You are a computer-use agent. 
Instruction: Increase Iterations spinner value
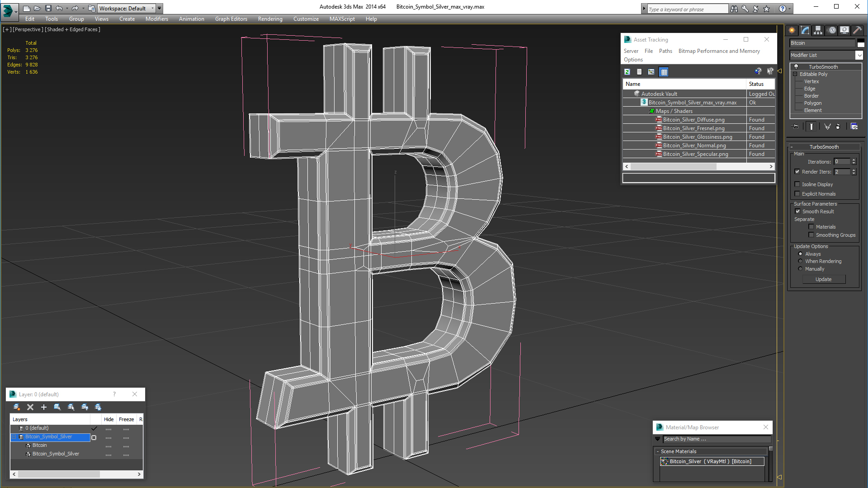tap(854, 160)
